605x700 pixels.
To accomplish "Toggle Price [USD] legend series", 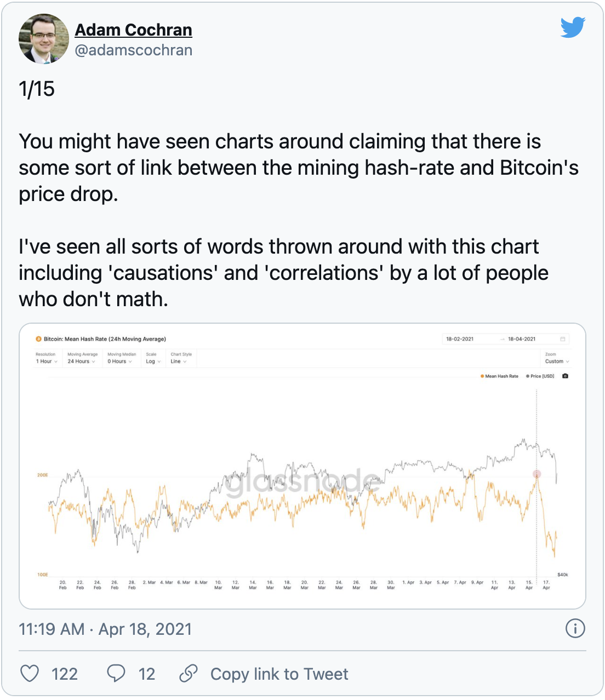I will pyautogui.click(x=540, y=376).
